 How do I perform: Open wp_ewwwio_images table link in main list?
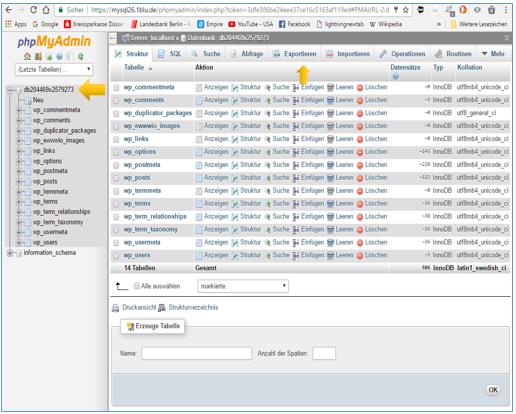click(152, 126)
